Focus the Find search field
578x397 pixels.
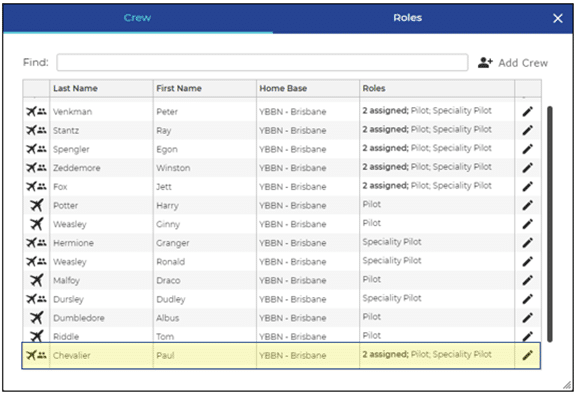[262, 62]
